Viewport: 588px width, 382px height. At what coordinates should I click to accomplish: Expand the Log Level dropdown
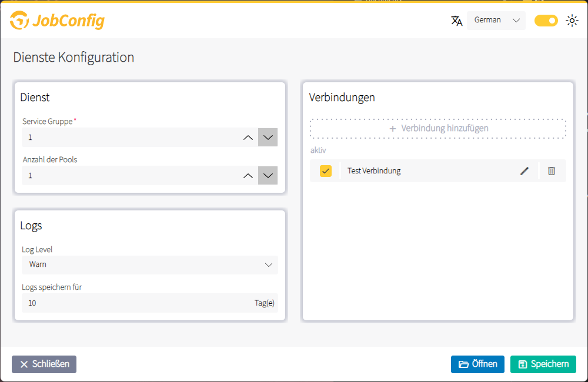(149, 264)
